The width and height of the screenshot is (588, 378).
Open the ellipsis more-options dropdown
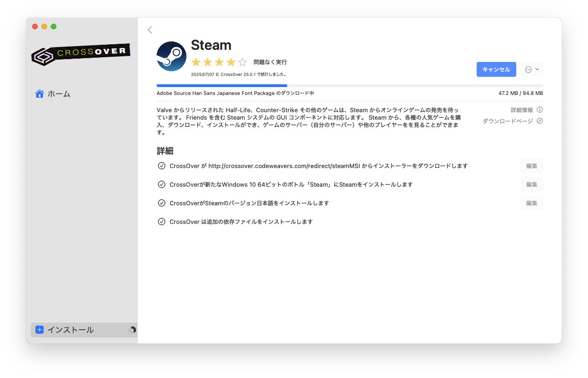coord(532,69)
